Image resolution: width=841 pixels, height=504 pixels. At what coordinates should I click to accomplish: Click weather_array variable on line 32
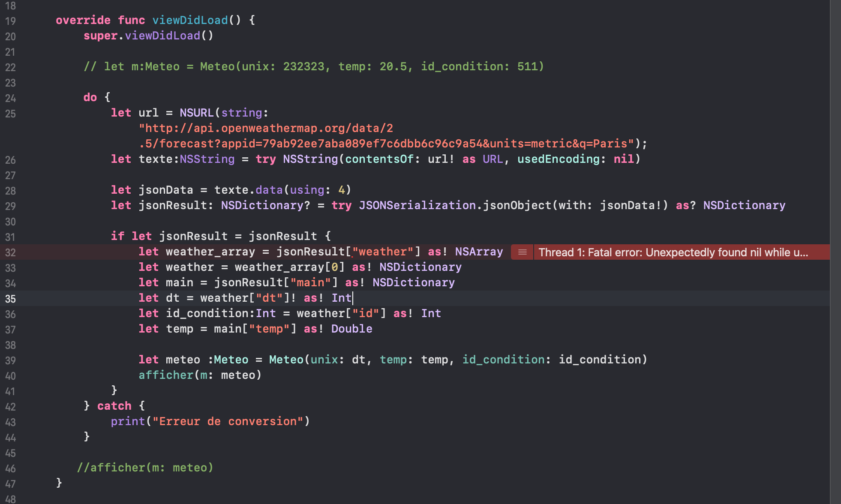(x=210, y=252)
